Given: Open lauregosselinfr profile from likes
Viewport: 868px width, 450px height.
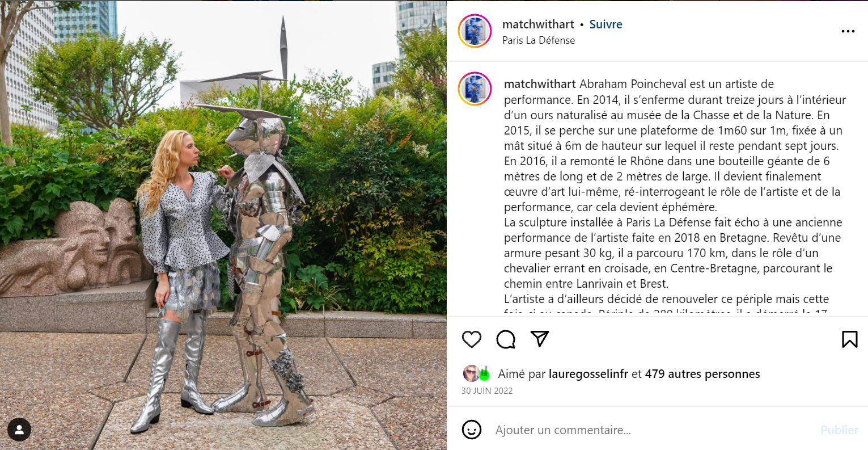Looking at the screenshot, I should coord(589,374).
